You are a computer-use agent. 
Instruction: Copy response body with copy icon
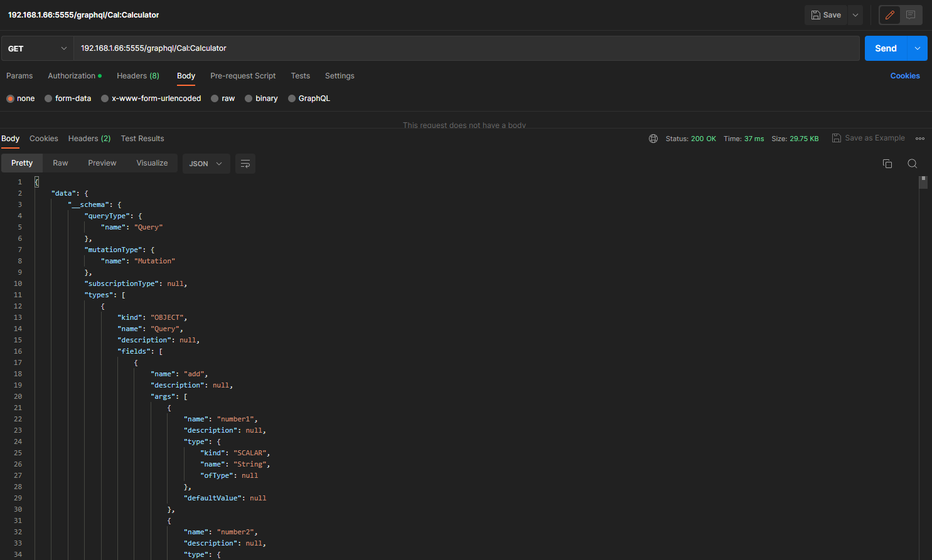887,164
